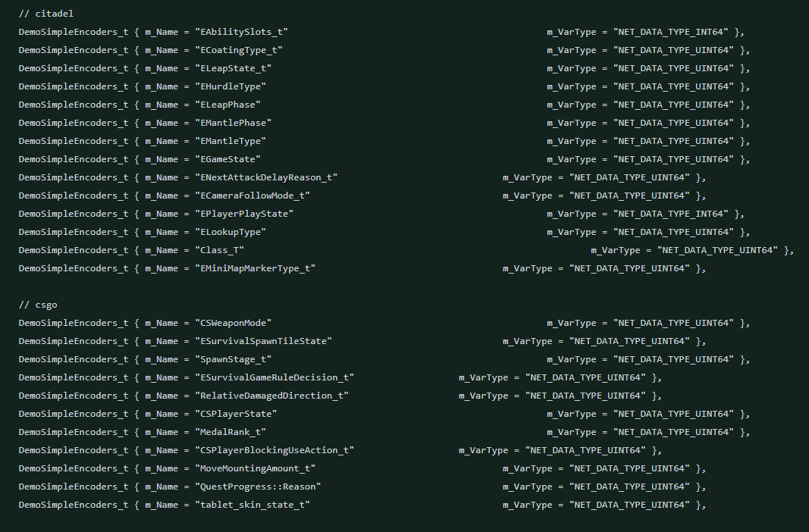
Task: Click the "EAbilitySlots_t" name string
Action: [241, 32]
